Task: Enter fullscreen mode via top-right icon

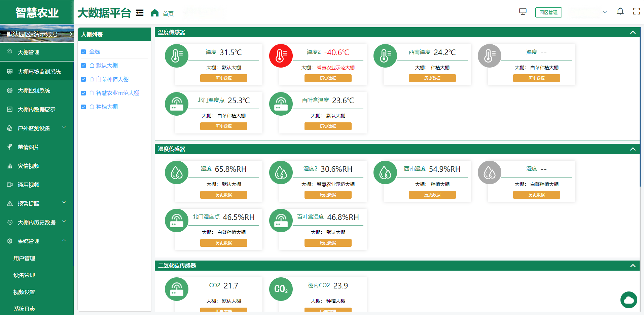Action: point(636,11)
